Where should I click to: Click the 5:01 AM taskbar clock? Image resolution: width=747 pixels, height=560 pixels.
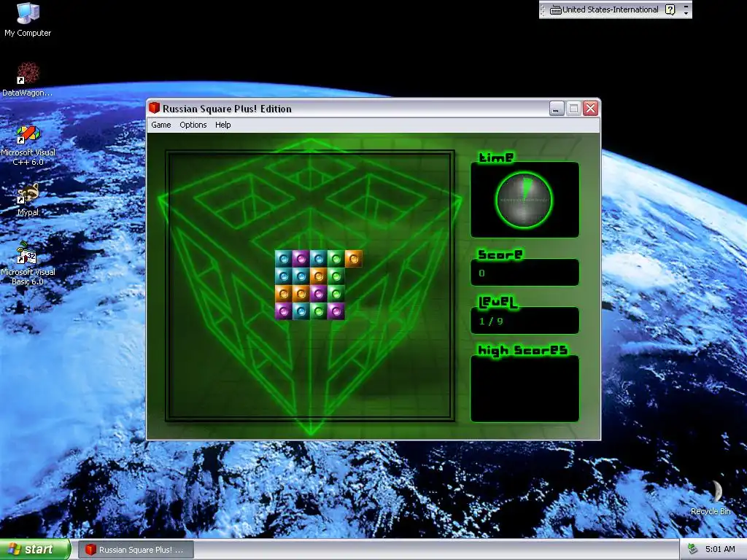coord(720,550)
